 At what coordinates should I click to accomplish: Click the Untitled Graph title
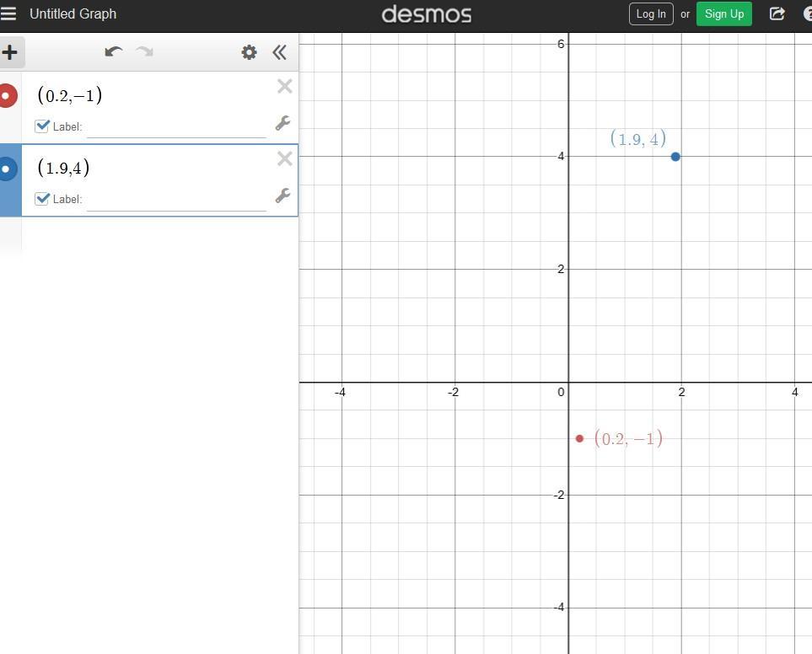[73, 14]
